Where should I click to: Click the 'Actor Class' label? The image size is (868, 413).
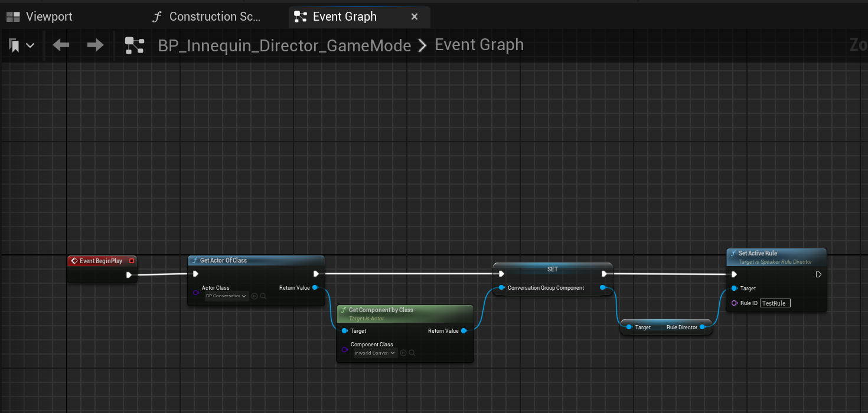[216, 288]
